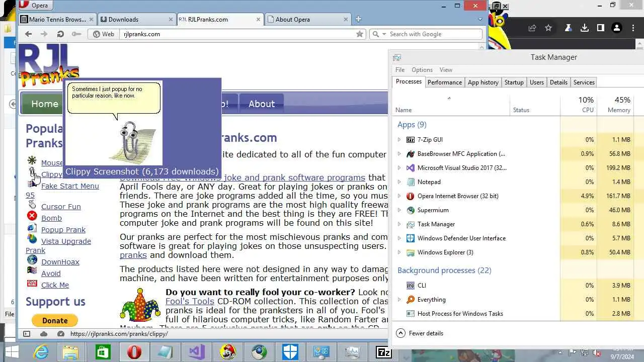Switch to the Users tab

click(537, 82)
